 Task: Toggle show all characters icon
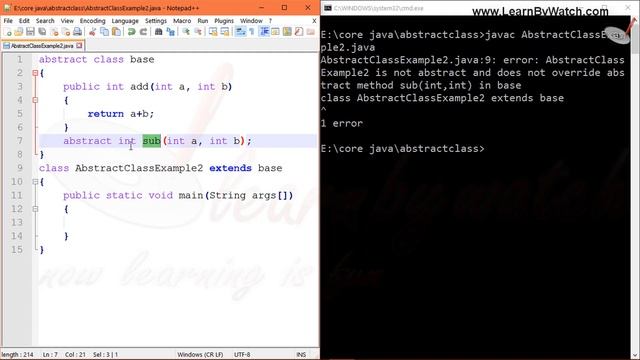click(252, 32)
